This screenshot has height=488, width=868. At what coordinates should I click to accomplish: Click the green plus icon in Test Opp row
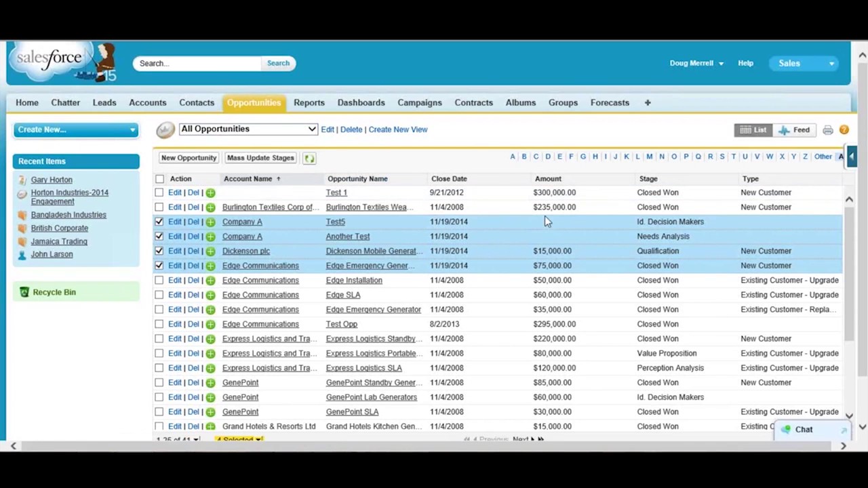(210, 324)
